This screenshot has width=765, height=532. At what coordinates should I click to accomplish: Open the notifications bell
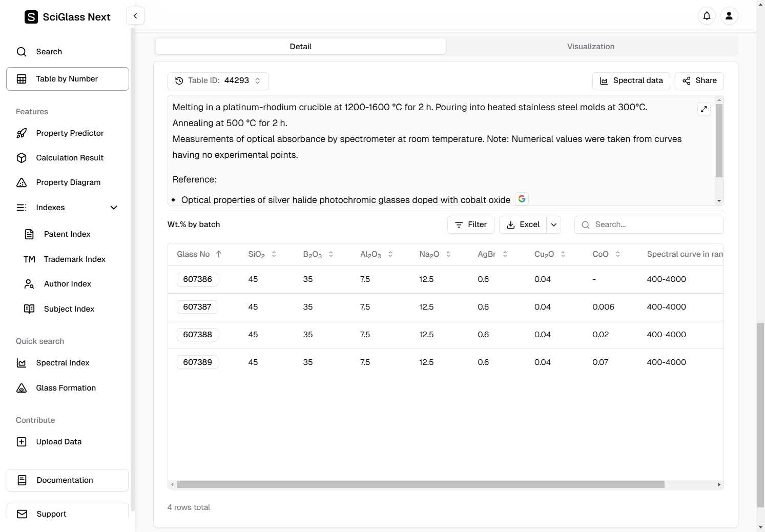pyautogui.click(x=707, y=16)
